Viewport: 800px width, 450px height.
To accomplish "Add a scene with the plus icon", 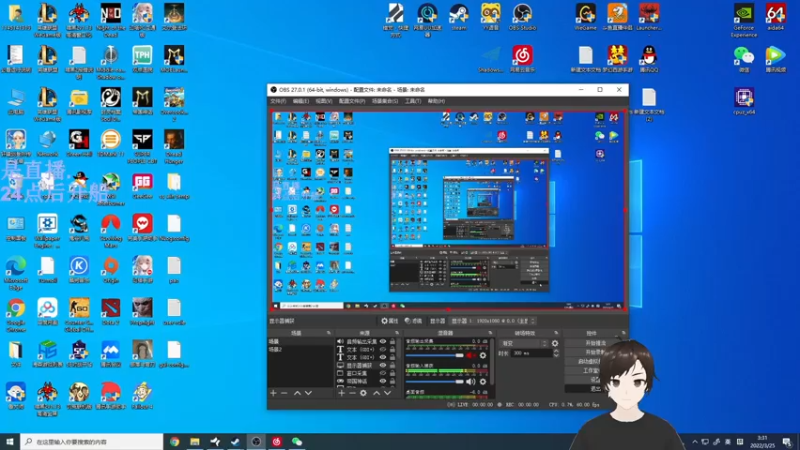I will [273, 393].
